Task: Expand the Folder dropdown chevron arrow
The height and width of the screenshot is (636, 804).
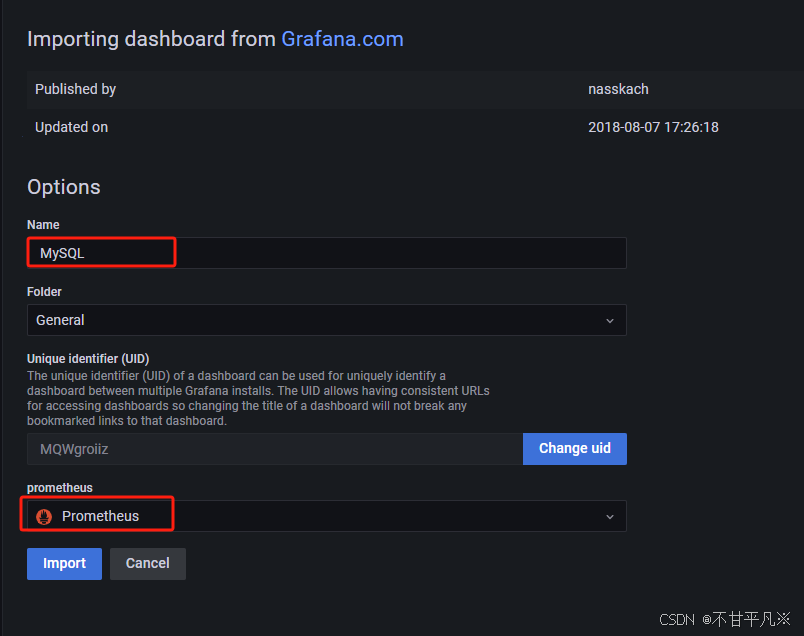Action: [x=610, y=321]
